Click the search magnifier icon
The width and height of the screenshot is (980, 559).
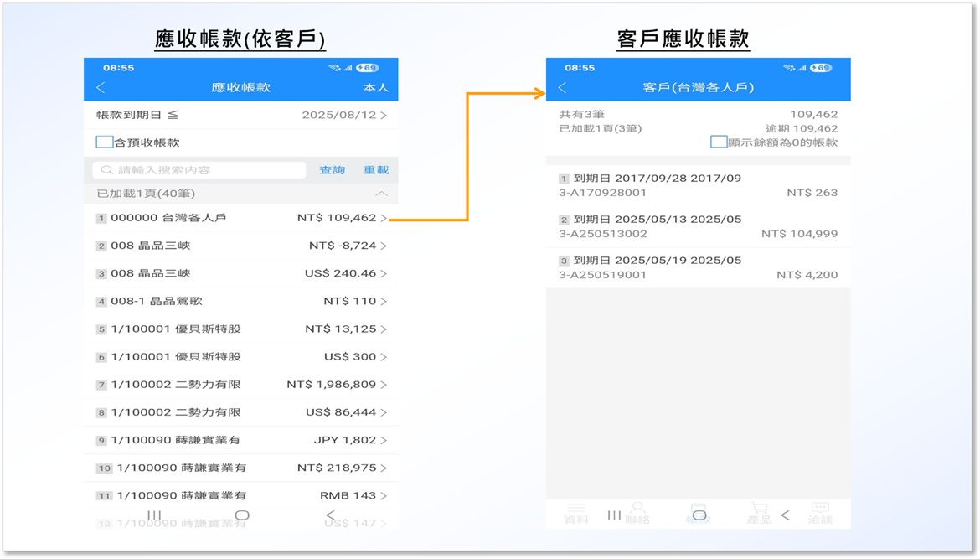point(106,170)
